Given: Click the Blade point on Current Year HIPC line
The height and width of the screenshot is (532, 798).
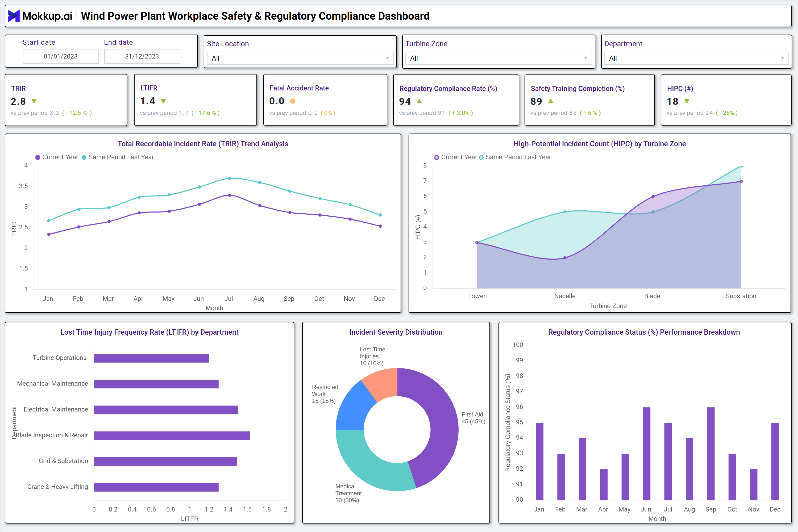Looking at the screenshot, I should (x=653, y=197).
